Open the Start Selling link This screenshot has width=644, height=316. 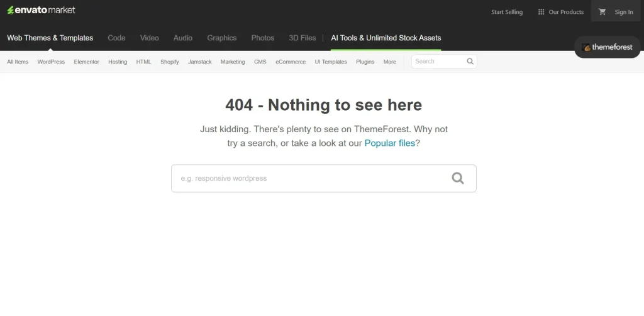[x=506, y=12]
